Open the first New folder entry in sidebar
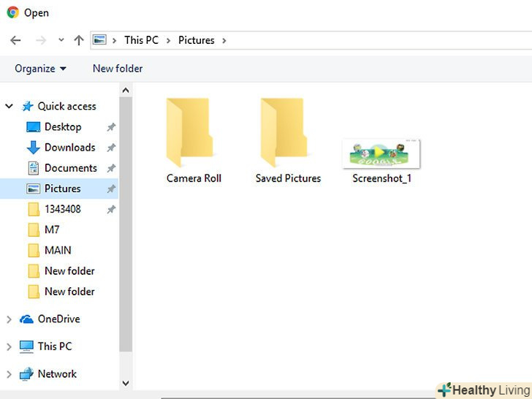 coord(61,271)
